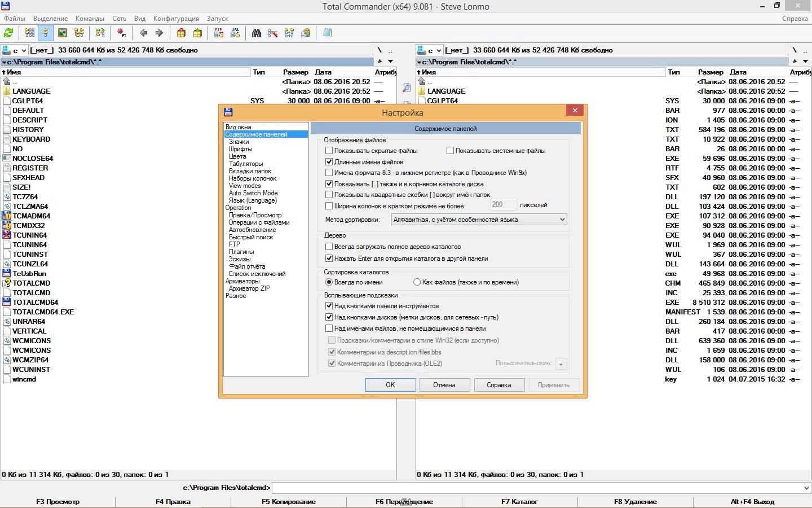Viewport: 812px width, 508px height.
Task: Click F8 Удаление button
Action: 636,502
